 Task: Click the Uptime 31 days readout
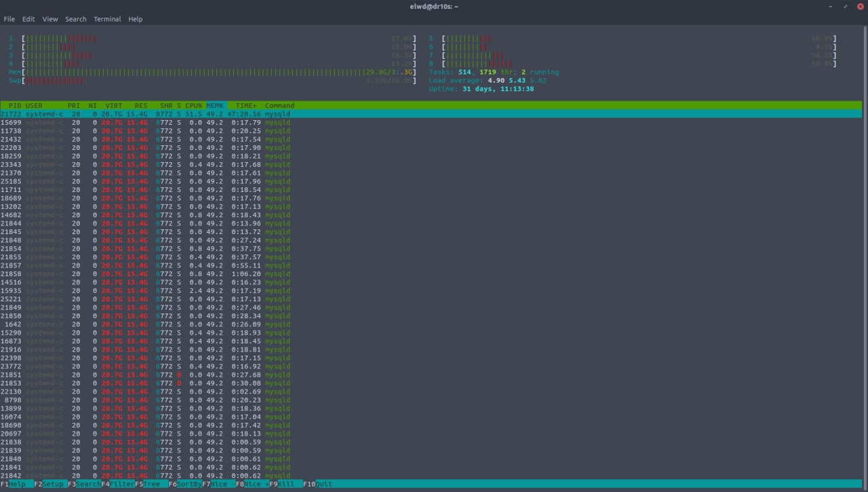point(481,89)
